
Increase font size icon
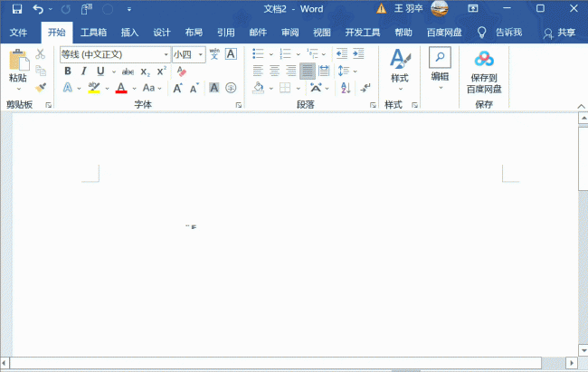(x=177, y=88)
